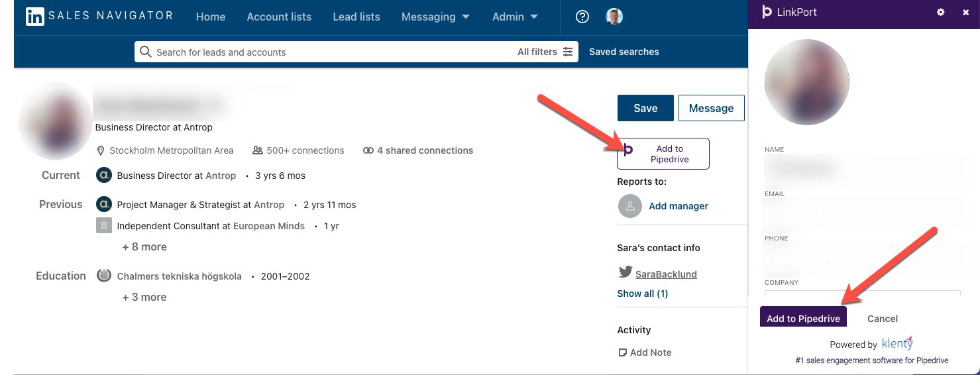The width and height of the screenshot is (980, 375).
Task: Click the search magnifier icon
Action: [146, 52]
